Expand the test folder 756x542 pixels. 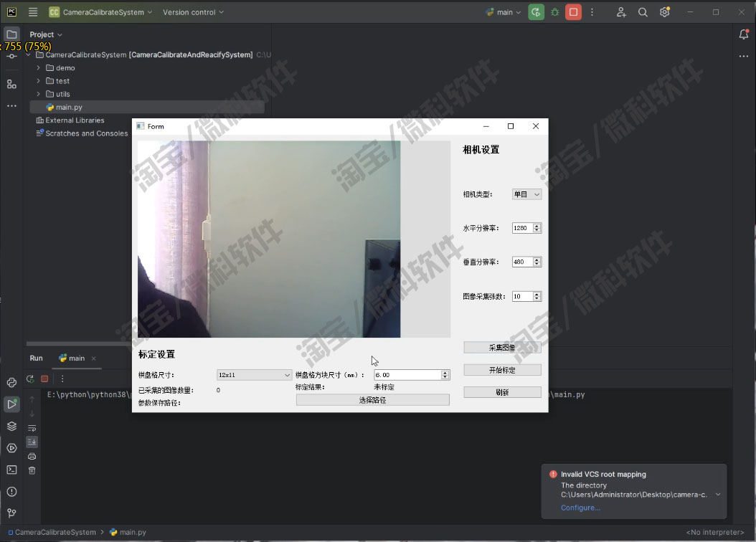(x=38, y=81)
